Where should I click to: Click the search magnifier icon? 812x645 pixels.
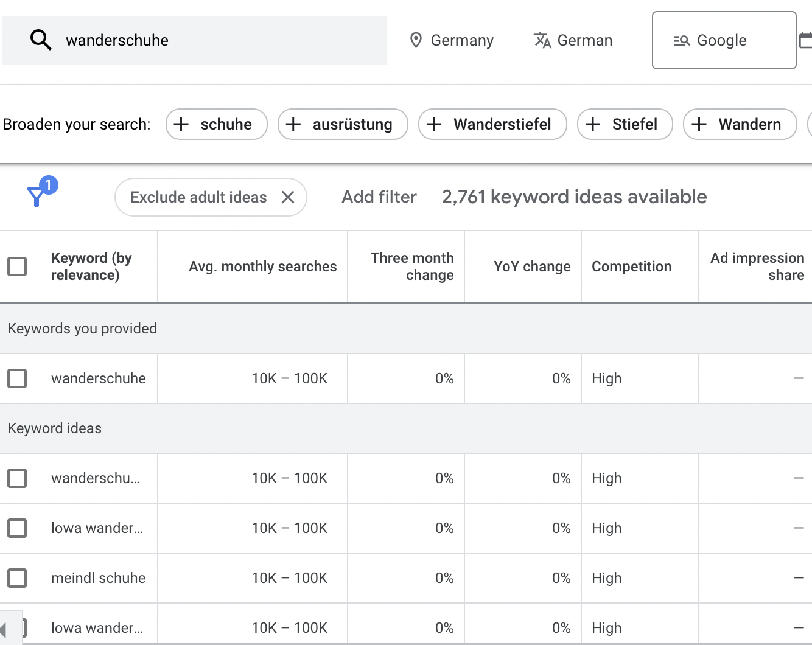(x=41, y=40)
